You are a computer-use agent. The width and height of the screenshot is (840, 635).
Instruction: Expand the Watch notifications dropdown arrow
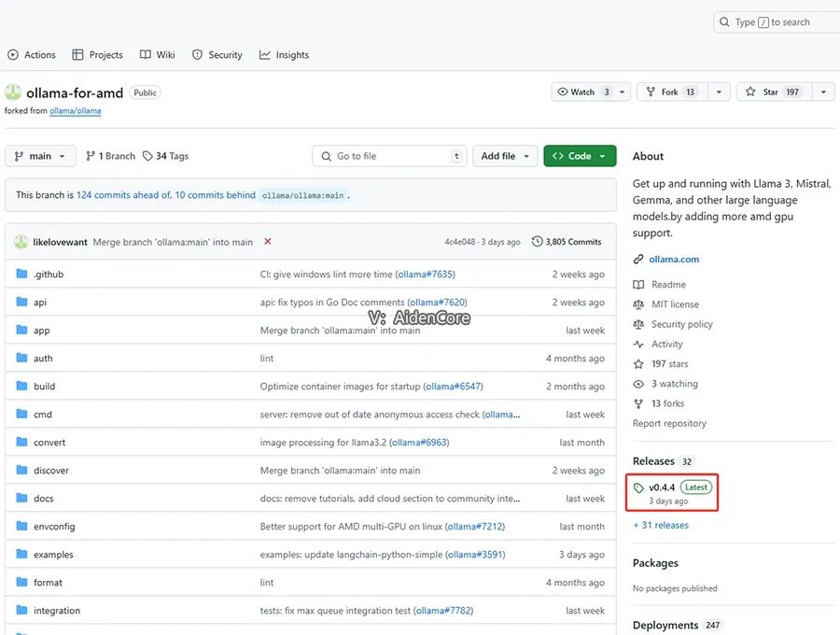tap(622, 92)
